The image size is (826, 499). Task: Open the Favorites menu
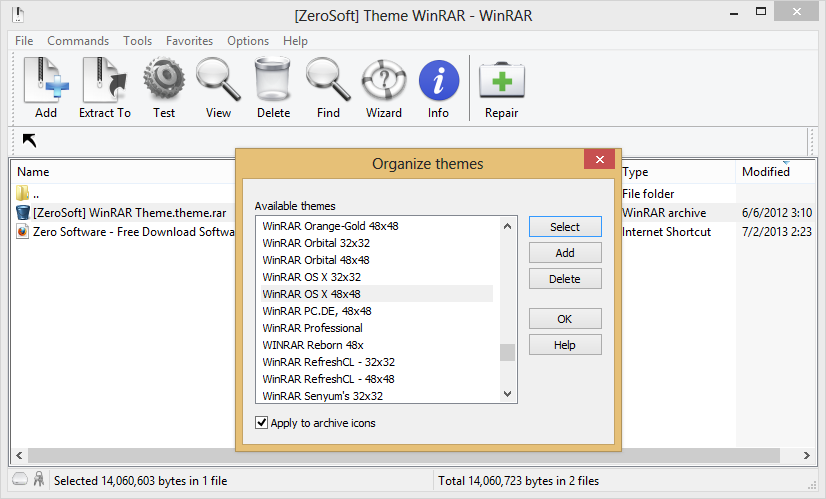(x=190, y=41)
